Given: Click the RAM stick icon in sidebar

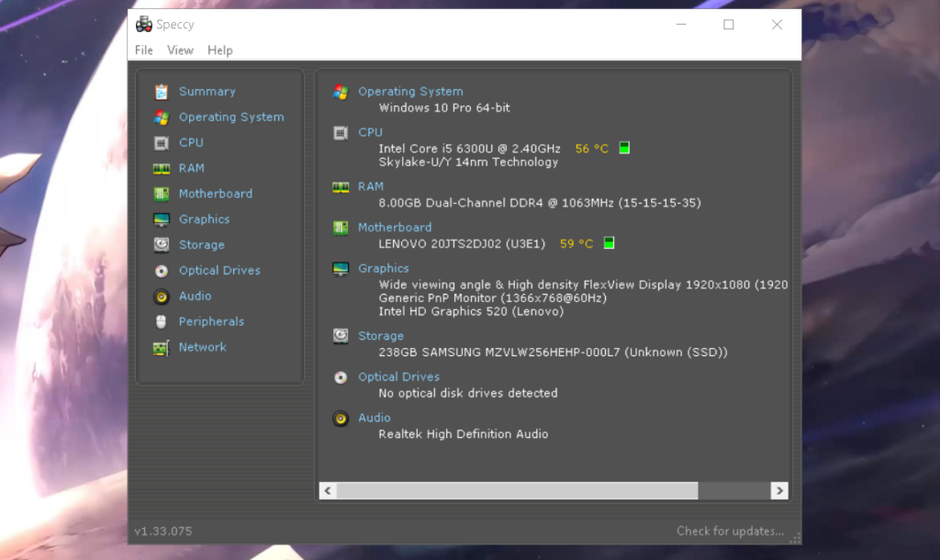Looking at the screenshot, I should 162,169.
